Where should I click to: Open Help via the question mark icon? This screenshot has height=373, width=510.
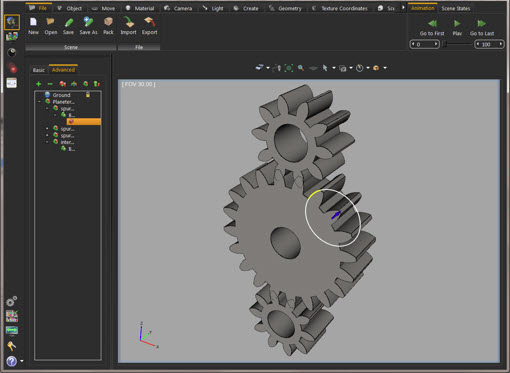11,361
